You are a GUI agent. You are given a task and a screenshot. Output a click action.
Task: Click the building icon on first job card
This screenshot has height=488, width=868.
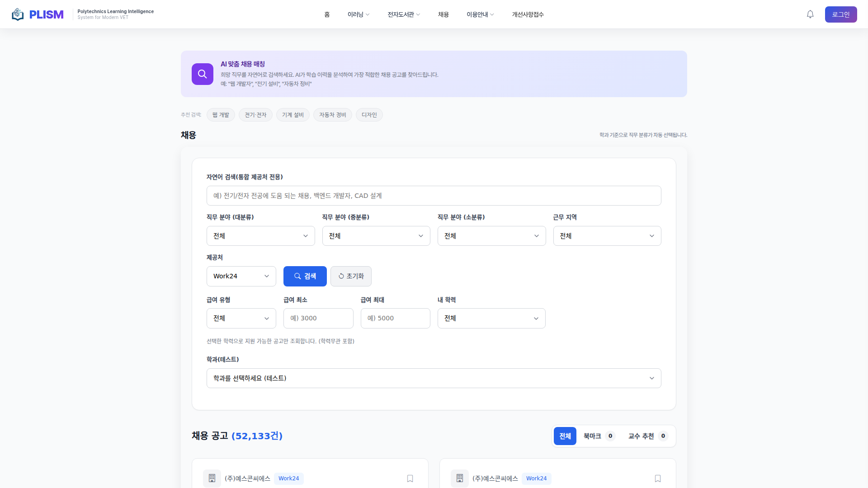click(x=212, y=478)
